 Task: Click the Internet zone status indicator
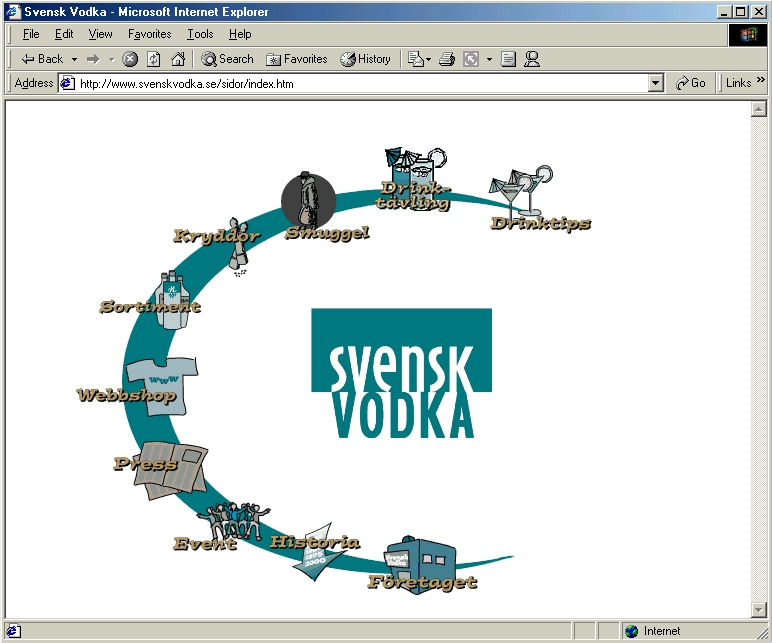(652, 631)
